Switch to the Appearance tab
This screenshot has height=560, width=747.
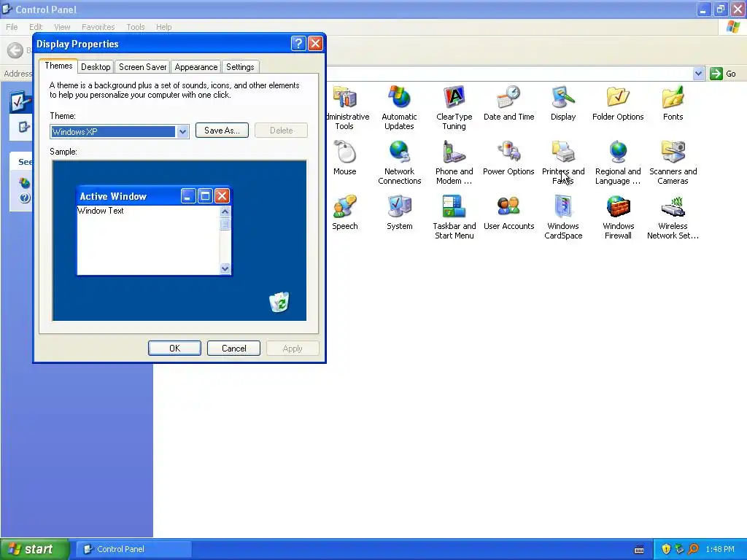point(196,67)
